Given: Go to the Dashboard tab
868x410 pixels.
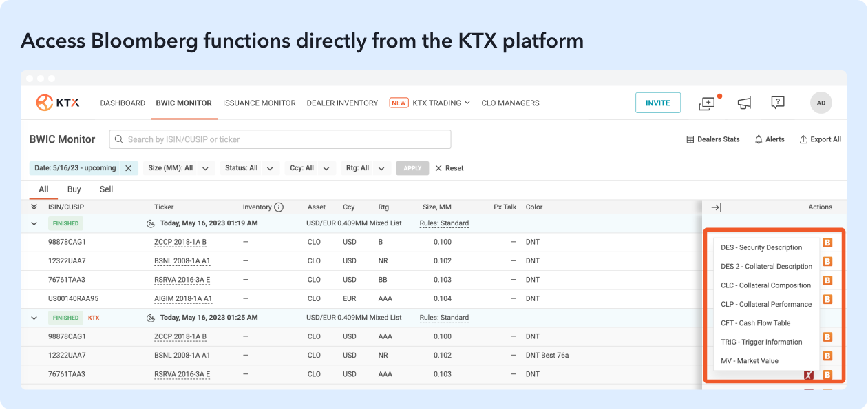Looking at the screenshot, I should coord(123,103).
